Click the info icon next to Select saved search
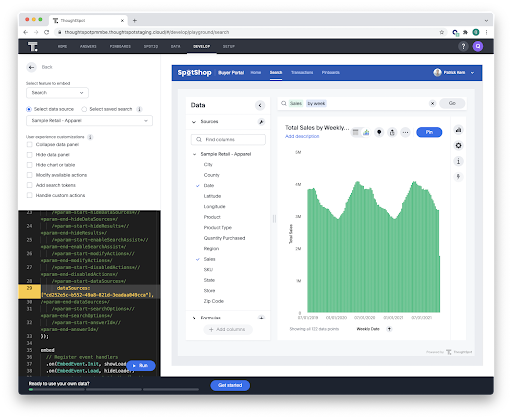Image resolution: width=512 pixels, height=419 pixels. point(139,109)
